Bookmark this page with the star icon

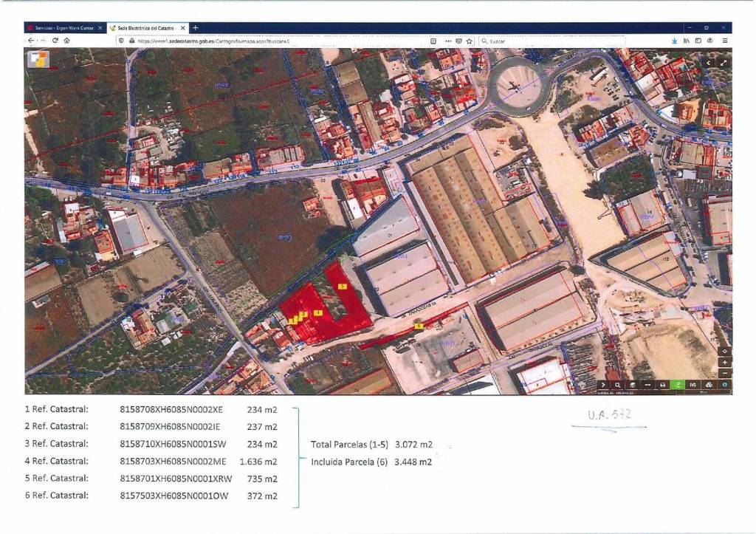(469, 41)
